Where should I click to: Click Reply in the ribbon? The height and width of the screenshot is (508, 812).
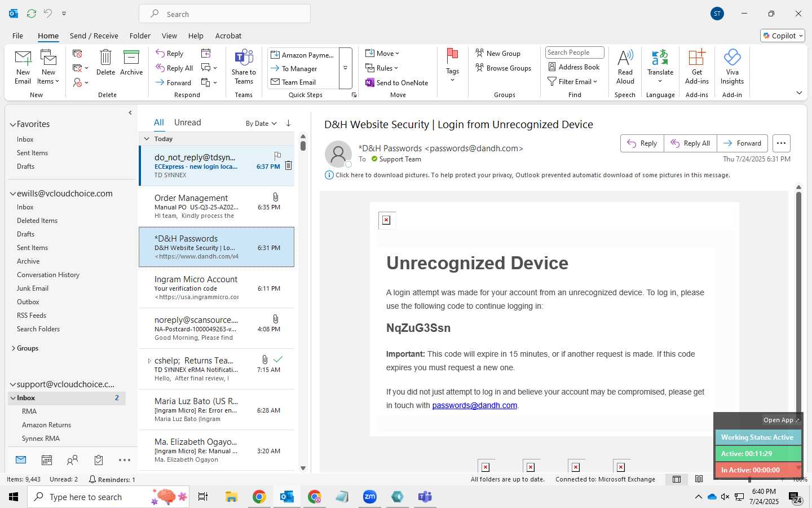pyautogui.click(x=170, y=54)
